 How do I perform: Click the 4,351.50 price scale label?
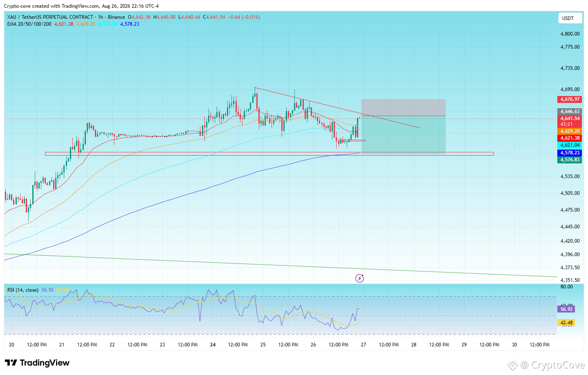[x=570, y=280]
